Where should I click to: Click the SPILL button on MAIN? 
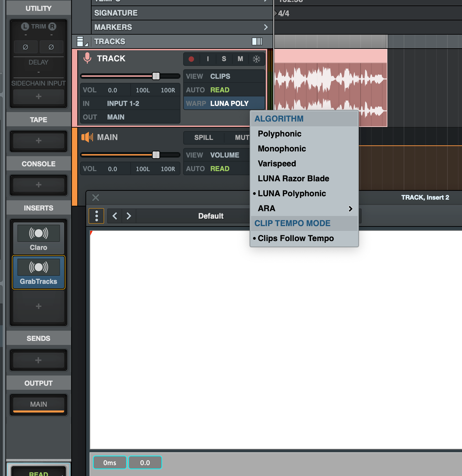[x=204, y=138]
